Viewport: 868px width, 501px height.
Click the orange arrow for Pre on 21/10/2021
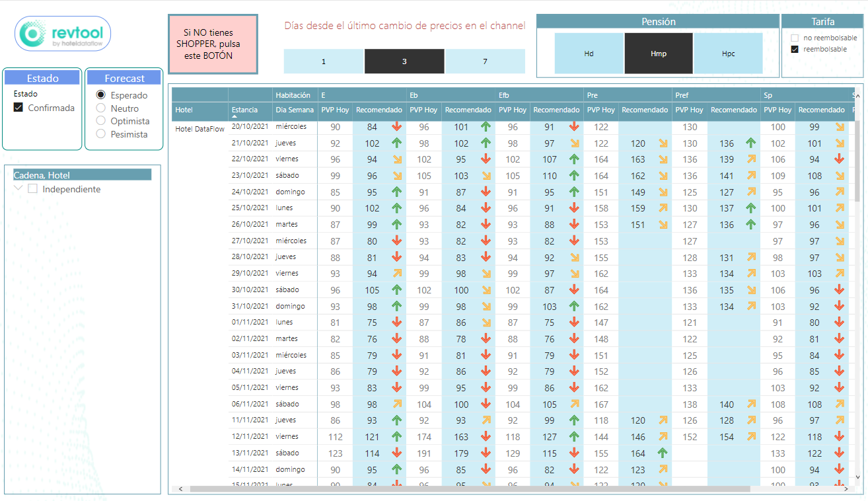(x=663, y=143)
